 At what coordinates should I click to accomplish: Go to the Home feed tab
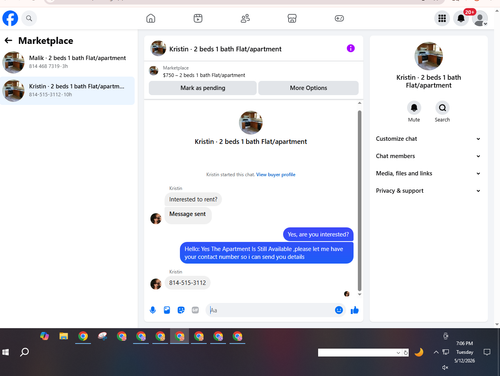click(151, 18)
